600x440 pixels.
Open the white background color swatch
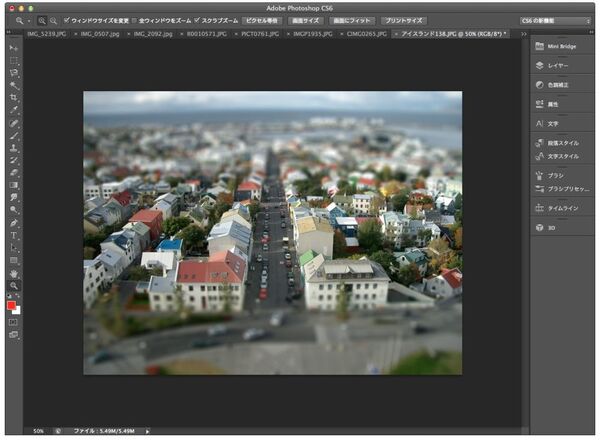point(17,311)
